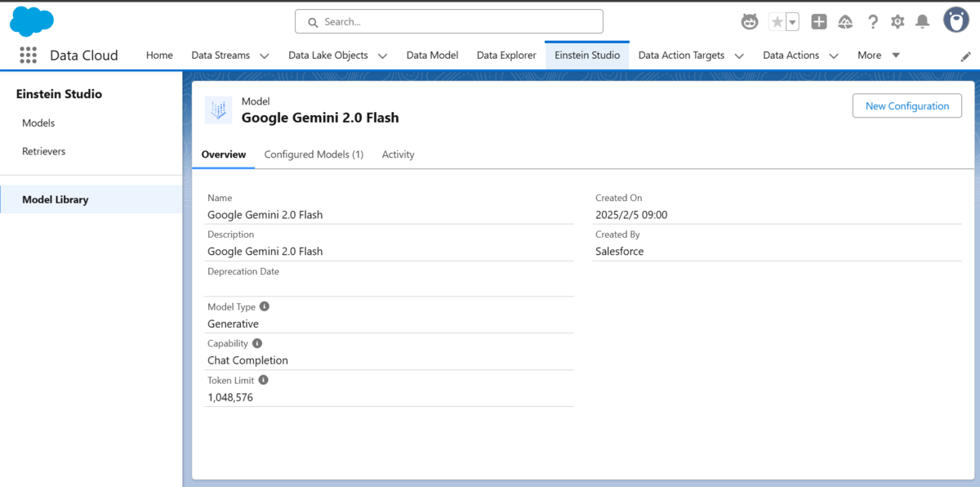Click the Google Gemini 2.0 Flash page title
This screenshot has width=980, height=487.
tap(320, 118)
